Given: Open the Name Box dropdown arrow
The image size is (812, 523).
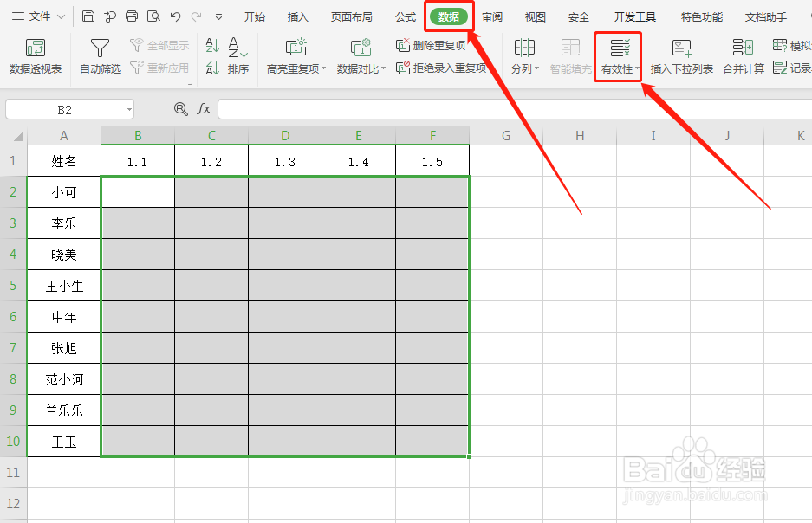Looking at the screenshot, I should point(129,110).
